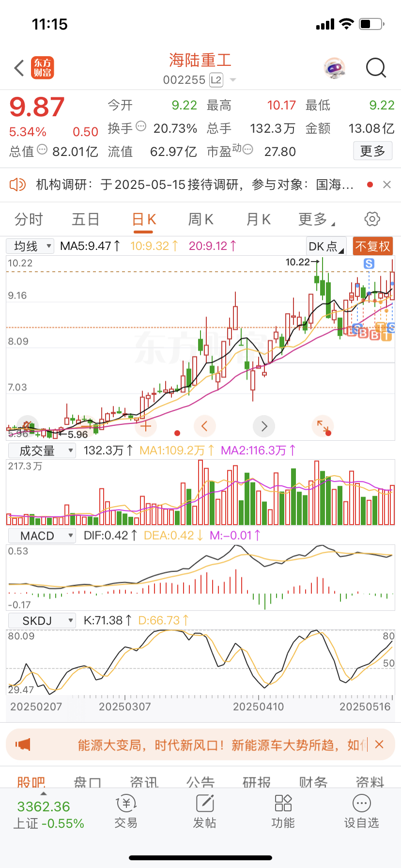The image size is (401, 868).
Task: Toggle the DK点 indicator
Action: 326,246
